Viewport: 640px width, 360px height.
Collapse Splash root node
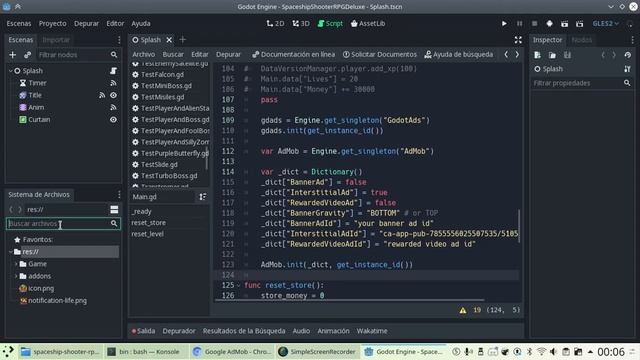click(11, 71)
